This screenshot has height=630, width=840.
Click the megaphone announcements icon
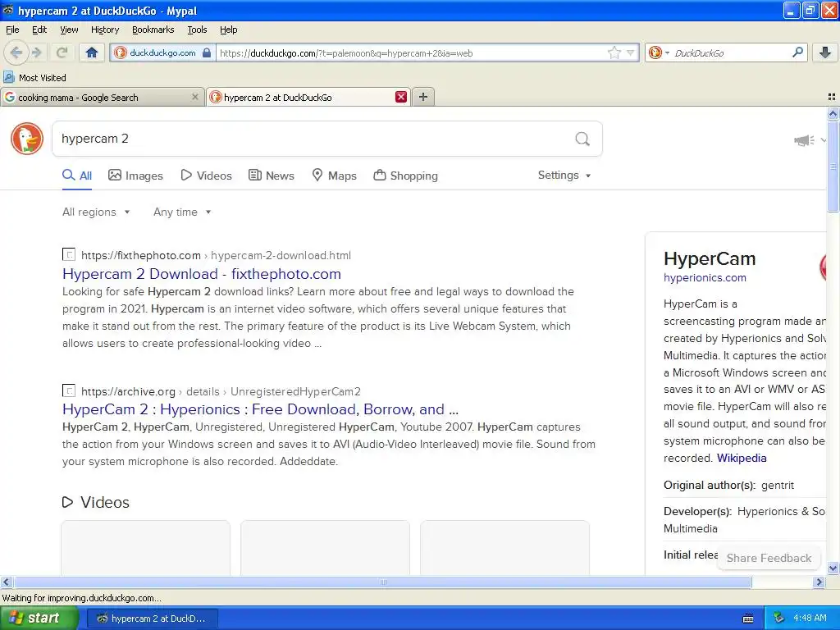pos(804,140)
